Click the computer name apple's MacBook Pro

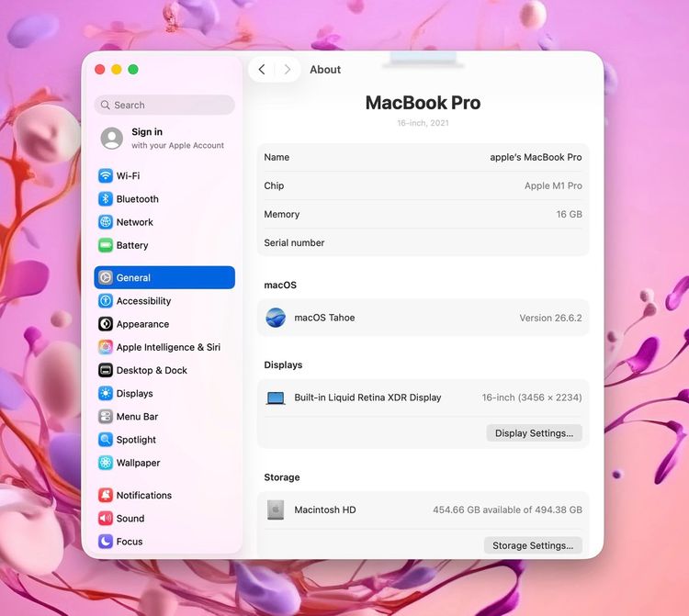coord(536,157)
